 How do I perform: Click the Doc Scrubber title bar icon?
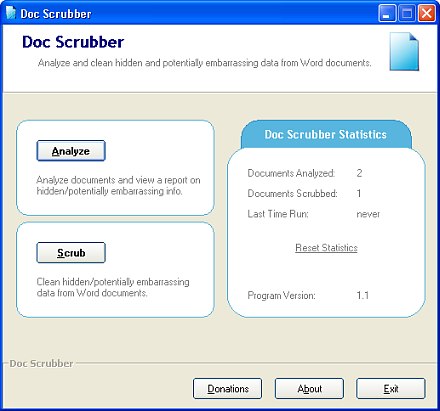(11, 13)
